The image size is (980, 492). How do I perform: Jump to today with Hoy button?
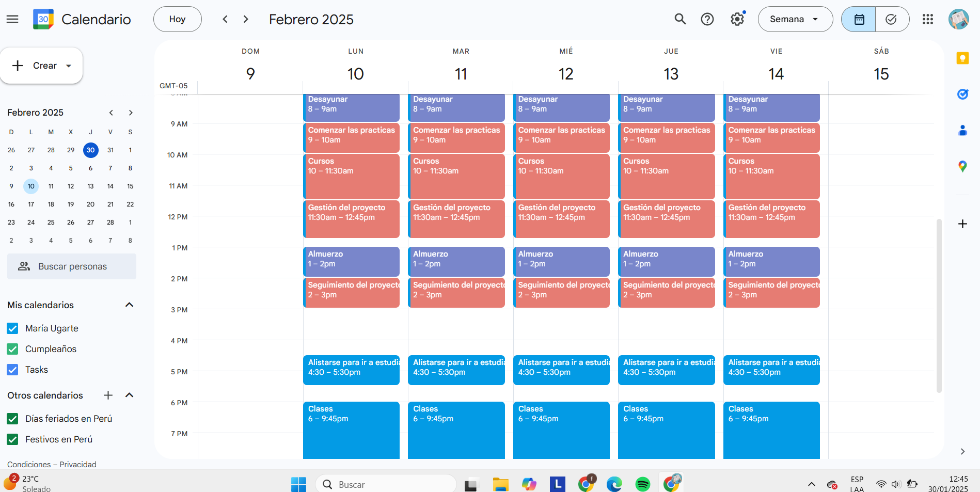coord(177,19)
